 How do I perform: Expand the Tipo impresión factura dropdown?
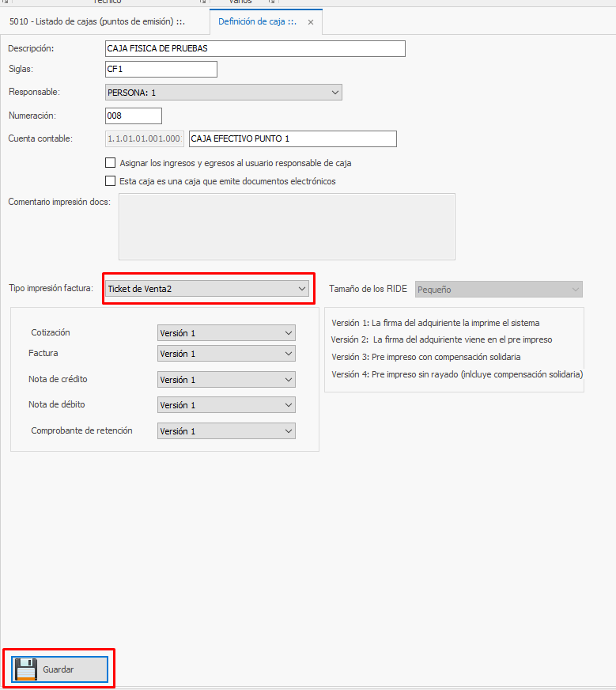click(207, 289)
